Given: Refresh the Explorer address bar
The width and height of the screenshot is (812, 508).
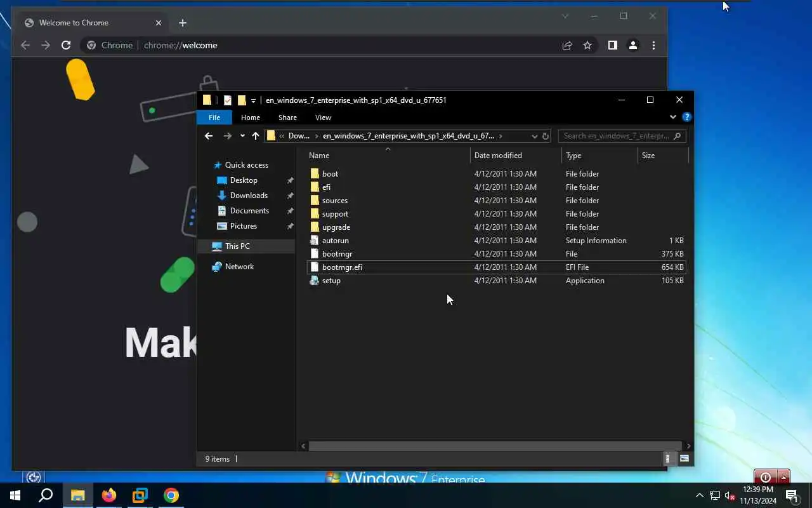Looking at the screenshot, I should [545, 135].
